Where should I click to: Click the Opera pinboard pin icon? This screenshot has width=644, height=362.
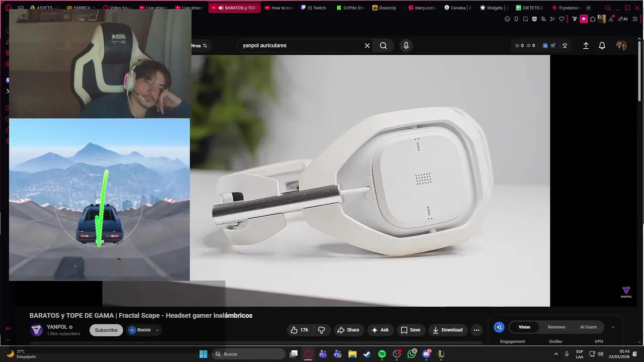point(516,19)
